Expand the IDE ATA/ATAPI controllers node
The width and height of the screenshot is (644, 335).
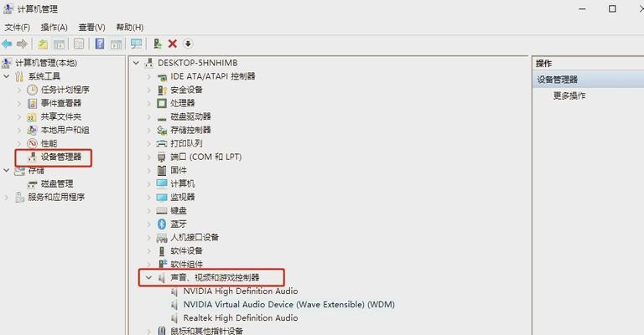click(149, 76)
